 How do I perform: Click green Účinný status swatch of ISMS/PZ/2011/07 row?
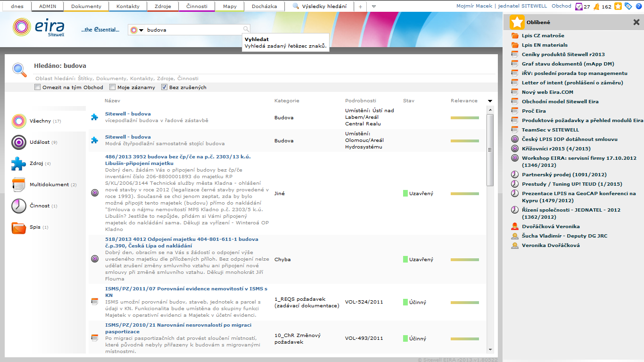[x=405, y=302]
